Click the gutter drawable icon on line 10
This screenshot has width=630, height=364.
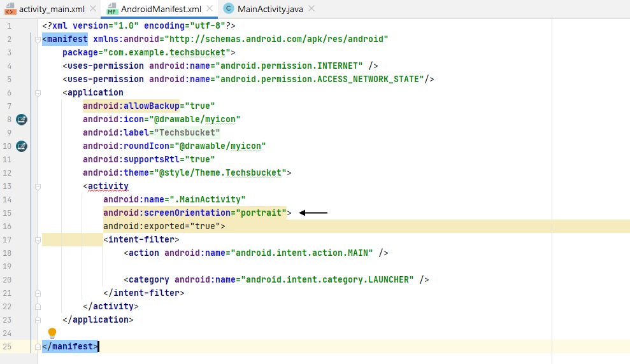[x=22, y=146]
